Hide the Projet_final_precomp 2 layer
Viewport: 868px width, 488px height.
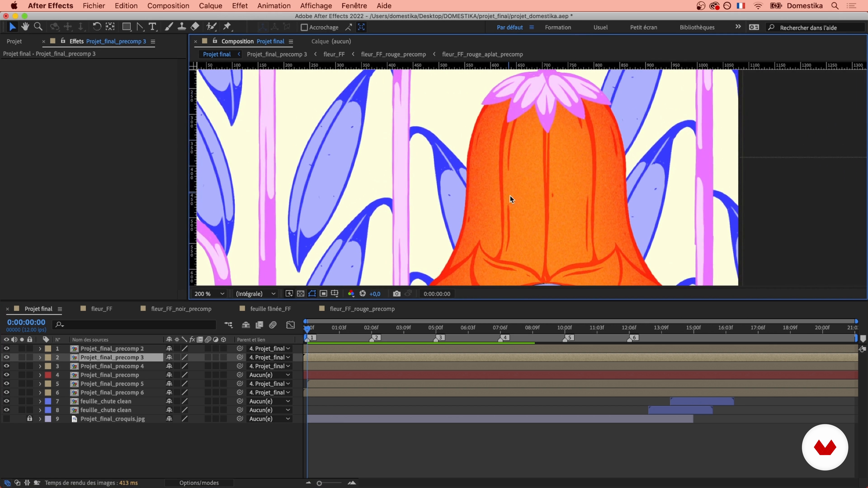6,349
